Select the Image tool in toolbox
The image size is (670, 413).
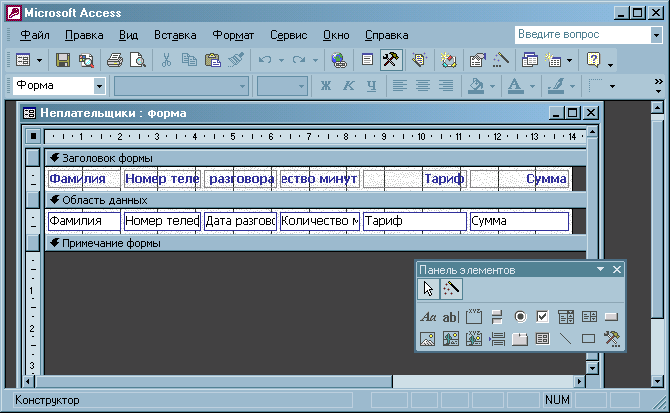pos(428,339)
